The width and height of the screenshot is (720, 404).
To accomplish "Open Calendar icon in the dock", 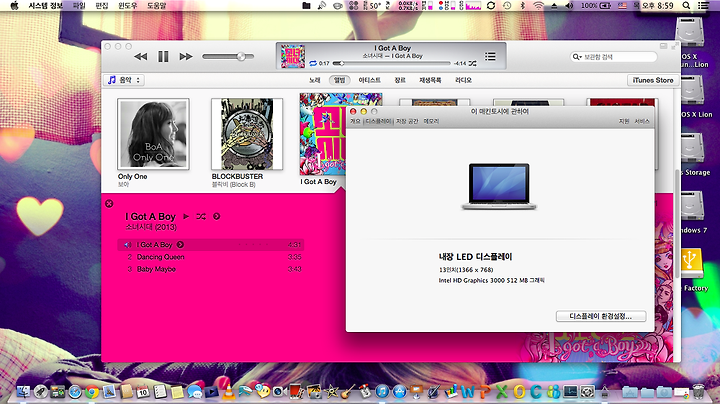I will (x=143, y=392).
